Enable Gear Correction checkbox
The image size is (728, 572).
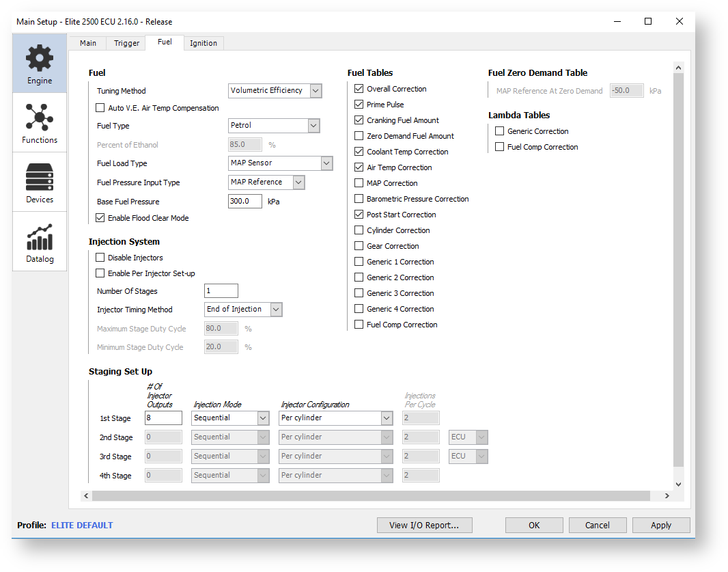[359, 246]
